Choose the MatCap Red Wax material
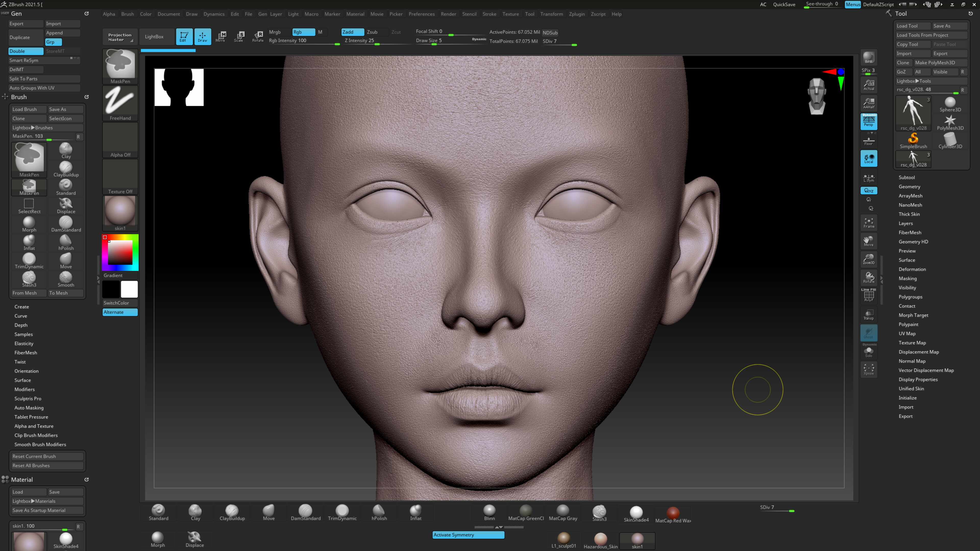The width and height of the screenshot is (980, 551). pyautogui.click(x=673, y=515)
